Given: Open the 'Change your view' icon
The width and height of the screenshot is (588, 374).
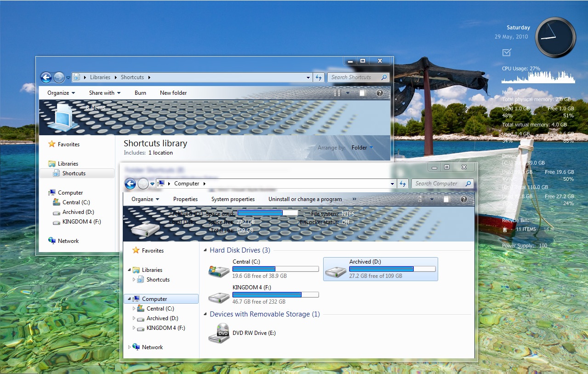Looking at the screenshot, I should [420, 199].
